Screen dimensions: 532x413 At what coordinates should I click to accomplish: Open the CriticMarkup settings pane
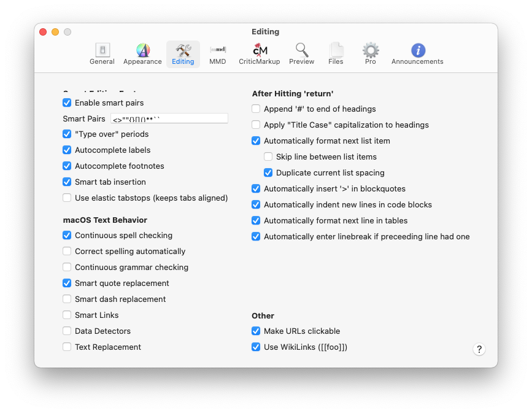click(x=259, y=54)
